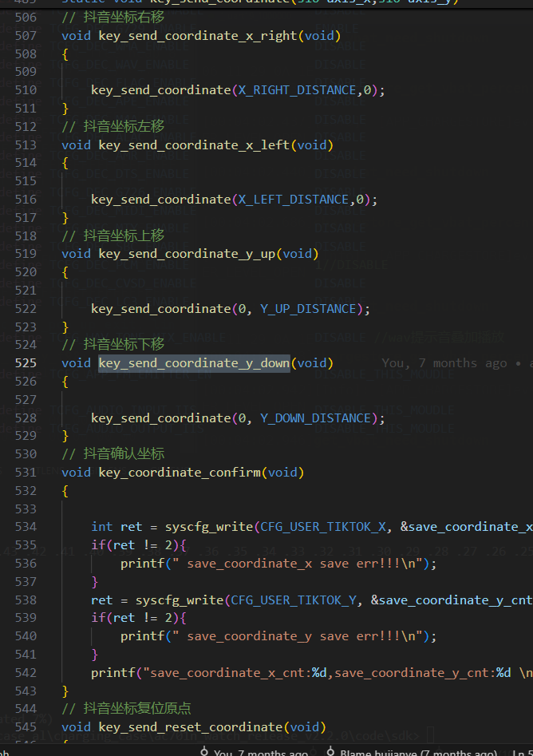The image size is (533, 756).
Task: Click the &save_coordinate_y_cnt argument
Action: point(452,600)
